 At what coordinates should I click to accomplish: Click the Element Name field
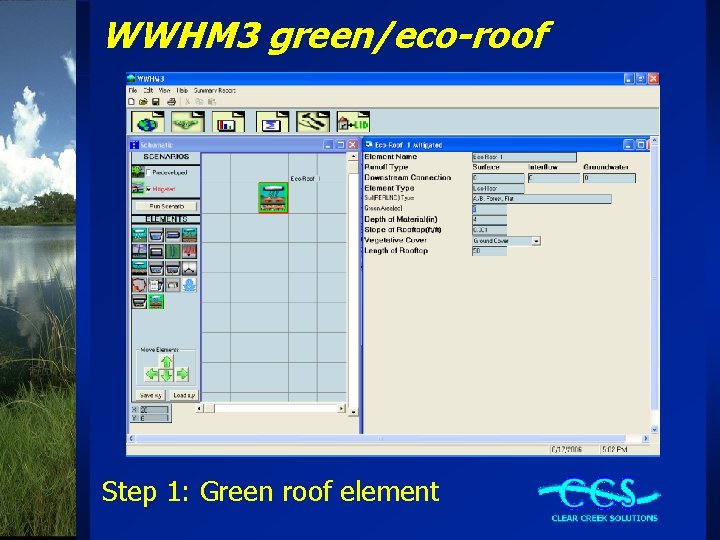pos(524,157)
